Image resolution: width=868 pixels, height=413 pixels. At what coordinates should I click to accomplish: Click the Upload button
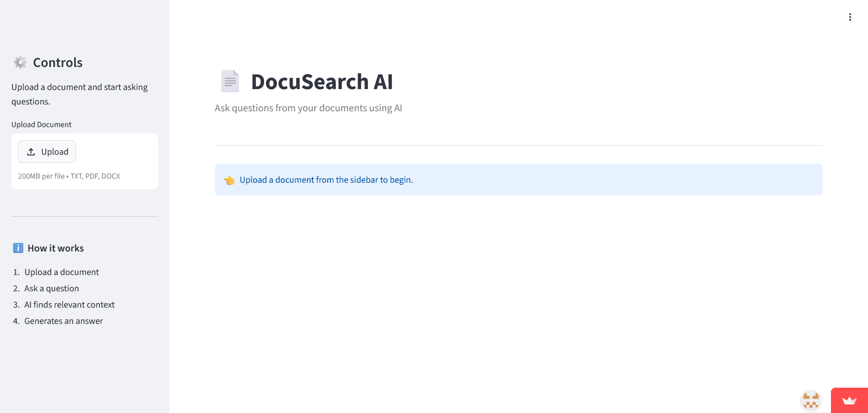pos(47,152)
